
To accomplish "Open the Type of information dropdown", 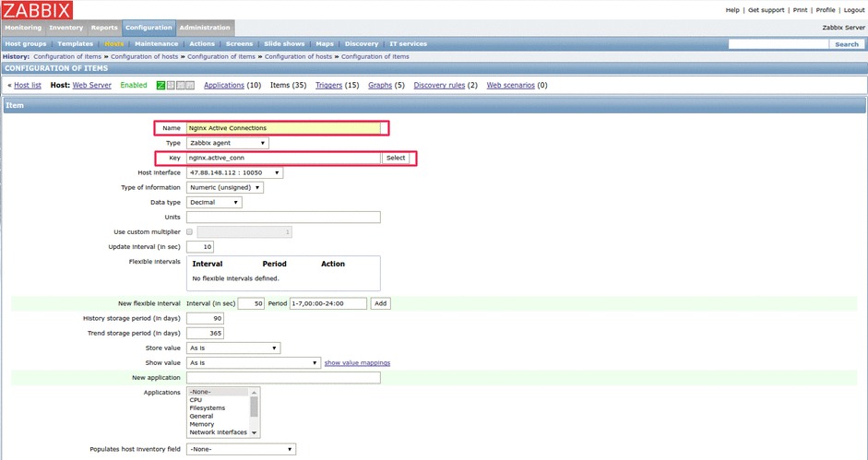I will (x=225, y=188).
